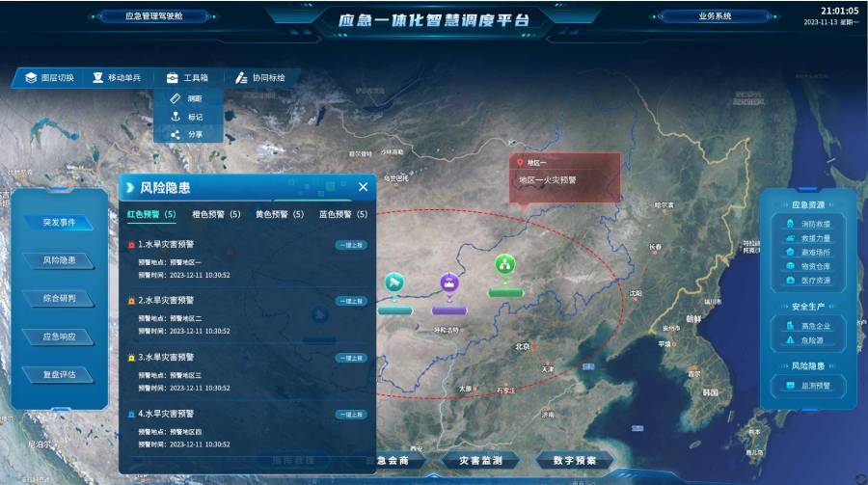
Task: Select 分享 share option in dropdown
Action: tap(188, 135)
